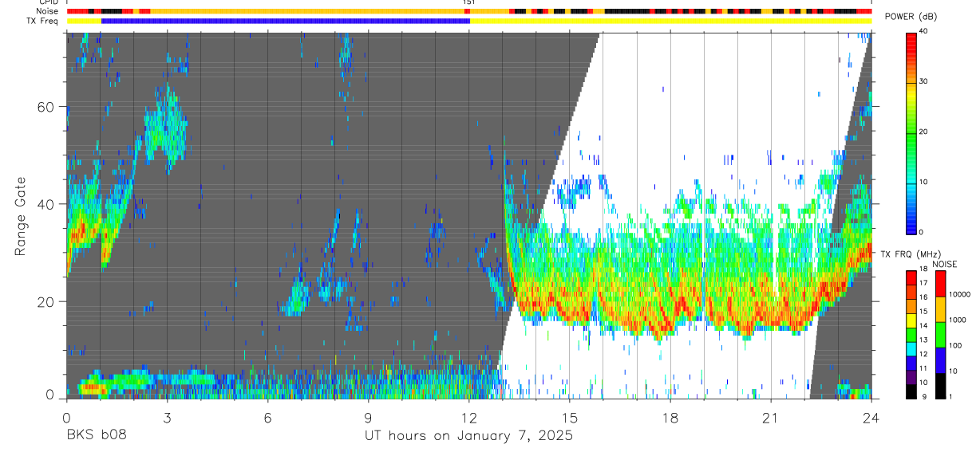Click the cyan band of TX FRQ colorbar
Viewport: 980px width, 452px height.
pyautogui.click(x=911, y=348)
